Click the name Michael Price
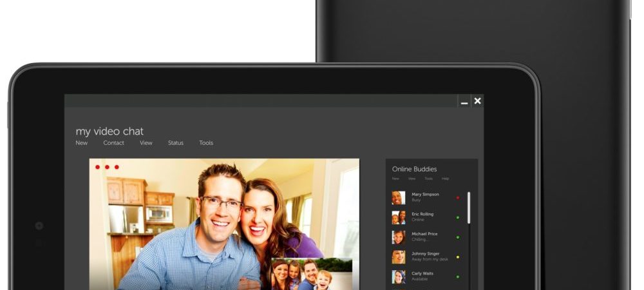Image resolution: width=644 pixels, height=290 pixels. pyautogui.click(x=424, y=234)
